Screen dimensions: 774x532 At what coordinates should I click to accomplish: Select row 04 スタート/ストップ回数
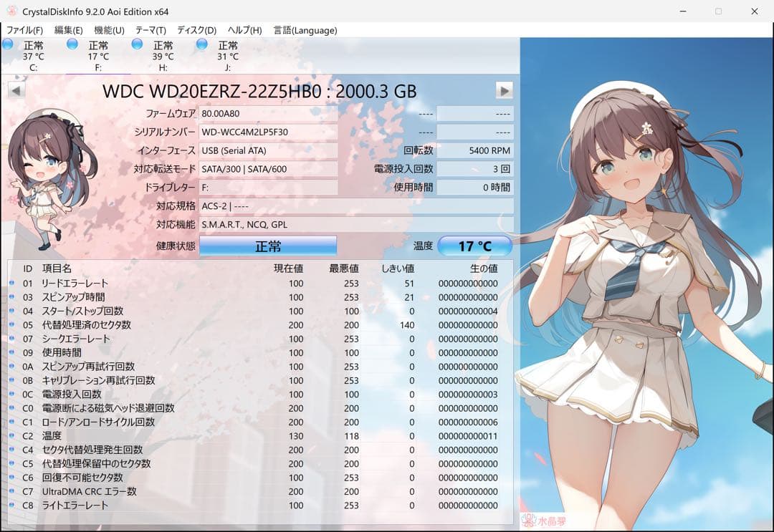260,311
